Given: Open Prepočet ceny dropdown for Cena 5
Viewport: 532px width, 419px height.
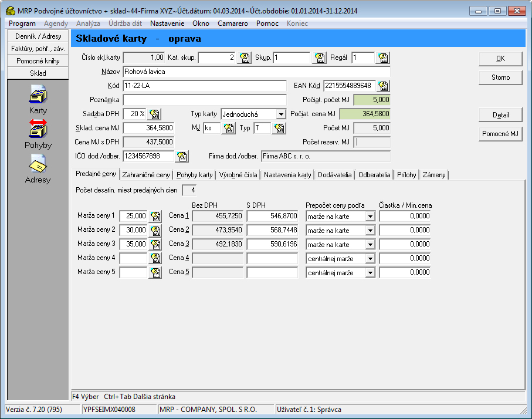Looking at the screenshot, I should (370, 273).
